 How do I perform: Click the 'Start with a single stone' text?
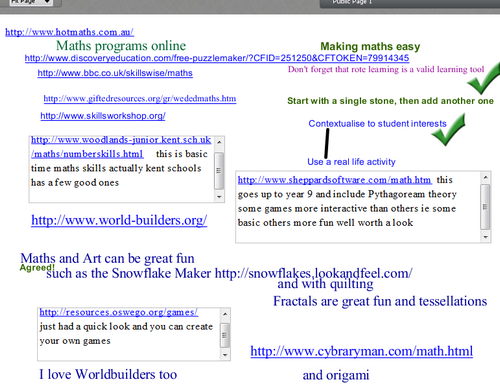click(390, 101)
